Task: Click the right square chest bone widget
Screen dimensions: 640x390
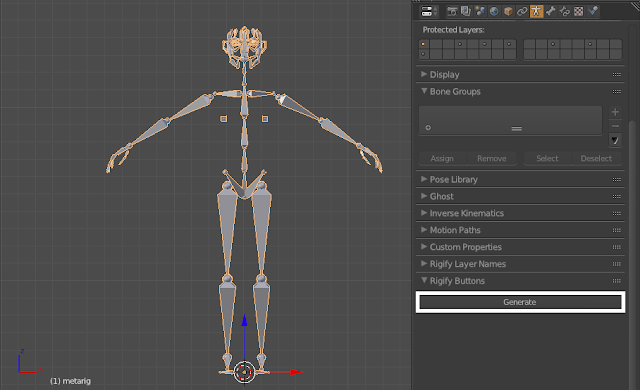Action: click(x=265, y=119)
